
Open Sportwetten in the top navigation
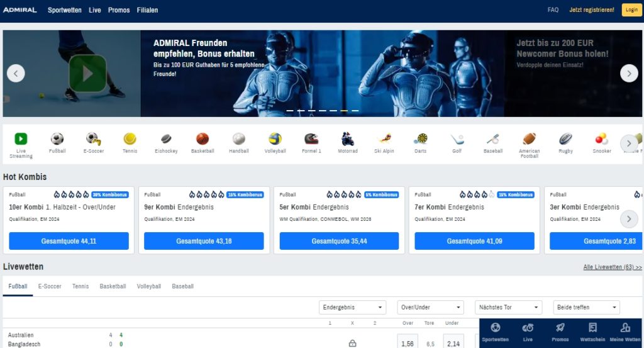(65, 10)
